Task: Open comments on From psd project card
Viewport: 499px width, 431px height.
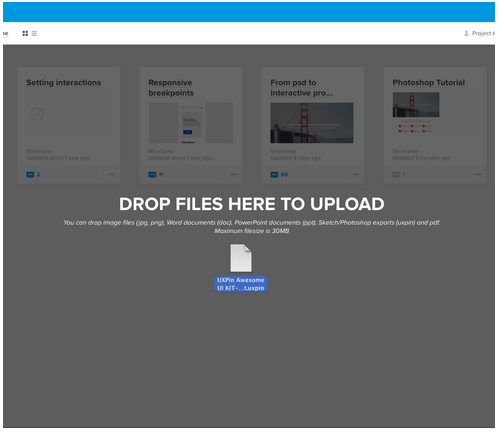Action: pyautogui.click(x=279, y=174)
